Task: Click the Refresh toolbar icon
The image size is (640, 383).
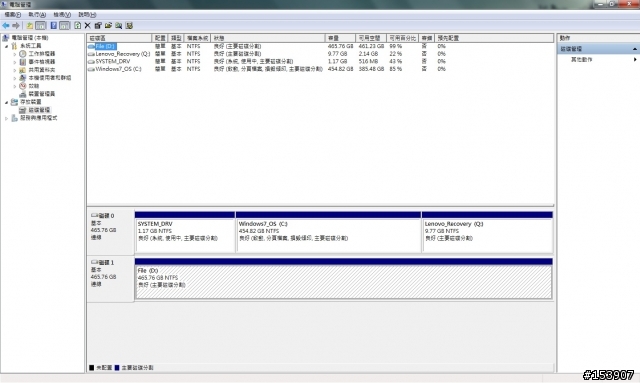Action: (78, 26)
